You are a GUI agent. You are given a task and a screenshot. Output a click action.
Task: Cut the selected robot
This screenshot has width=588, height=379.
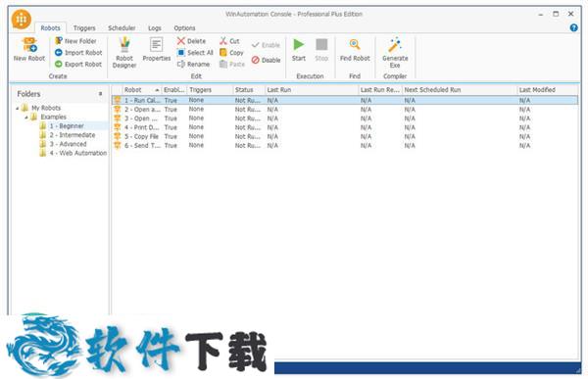(x=229, y=41)
